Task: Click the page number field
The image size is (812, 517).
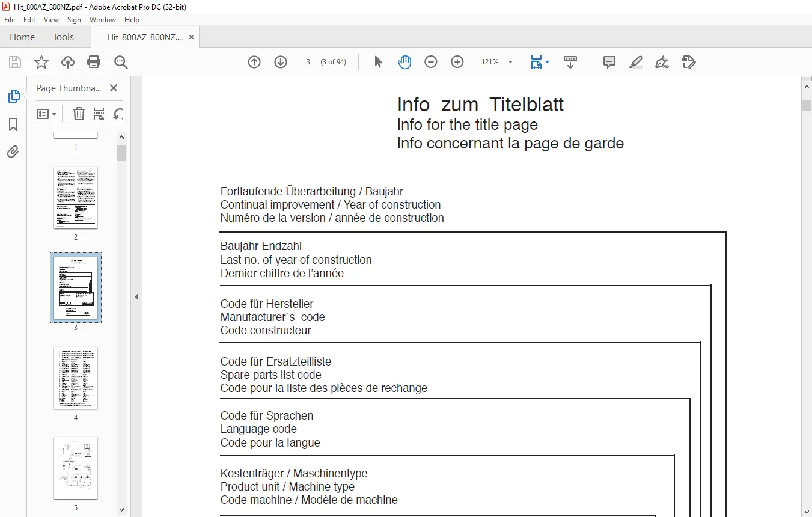Action: click(x=308, y=62)
